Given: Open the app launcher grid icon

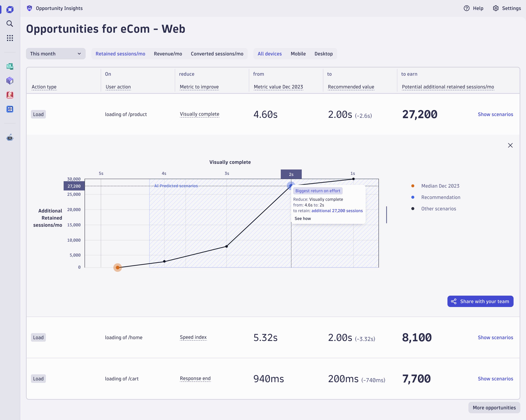Looking at the screenshot, I should click(10, 38).
